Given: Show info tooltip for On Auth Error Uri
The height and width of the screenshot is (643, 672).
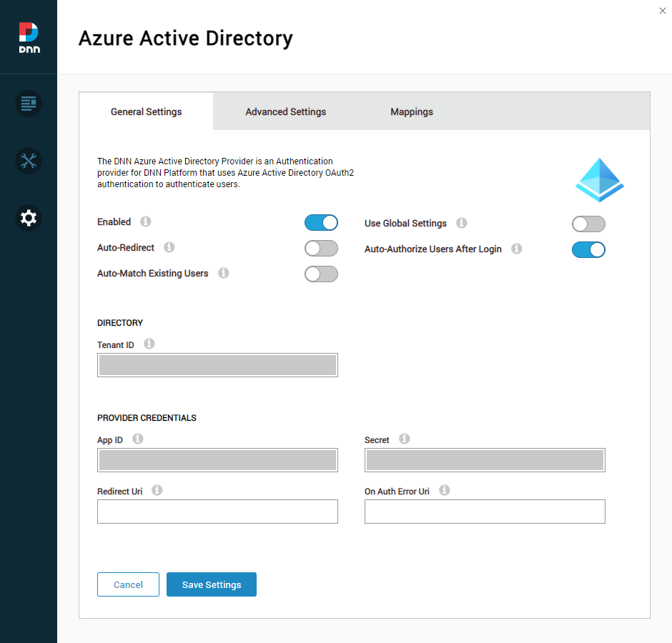Looking at the screenshot, I should 445,490.
